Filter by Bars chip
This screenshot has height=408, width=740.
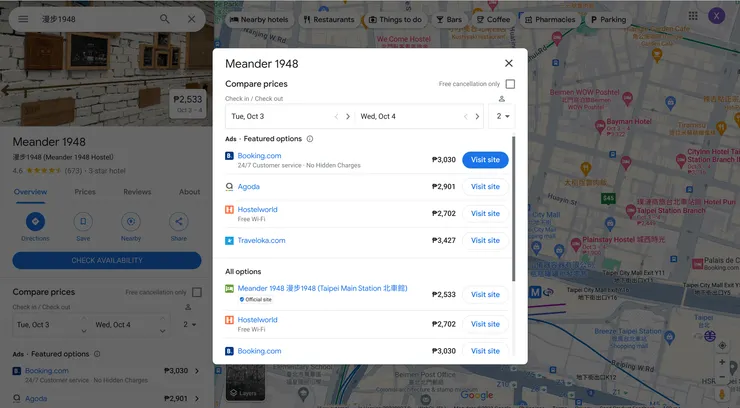pos(449,20)
